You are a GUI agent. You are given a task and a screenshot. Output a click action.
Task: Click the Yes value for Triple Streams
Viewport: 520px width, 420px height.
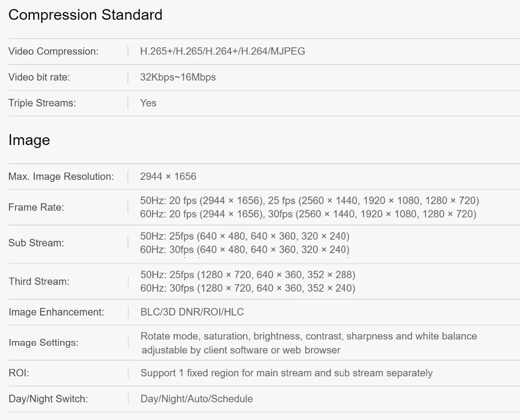click(x=148, y=103)
